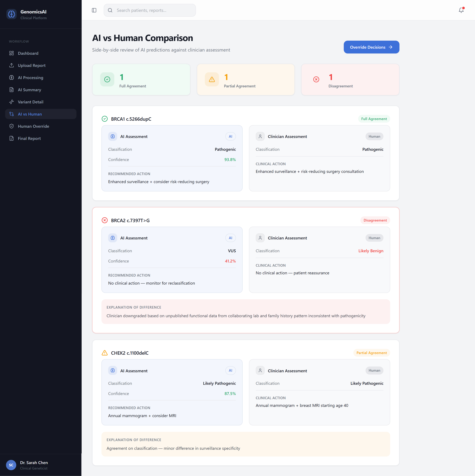This screenshot has height=476, width=475.
Task: Click the Clinician Assessment person icon for CHEK2
Action: click(260, 371)
